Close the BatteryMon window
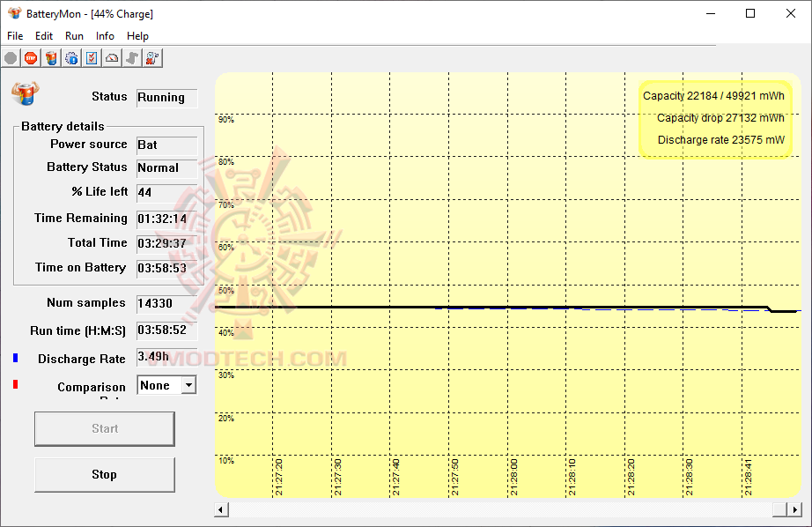812x527 pixels. pos(790,13)
